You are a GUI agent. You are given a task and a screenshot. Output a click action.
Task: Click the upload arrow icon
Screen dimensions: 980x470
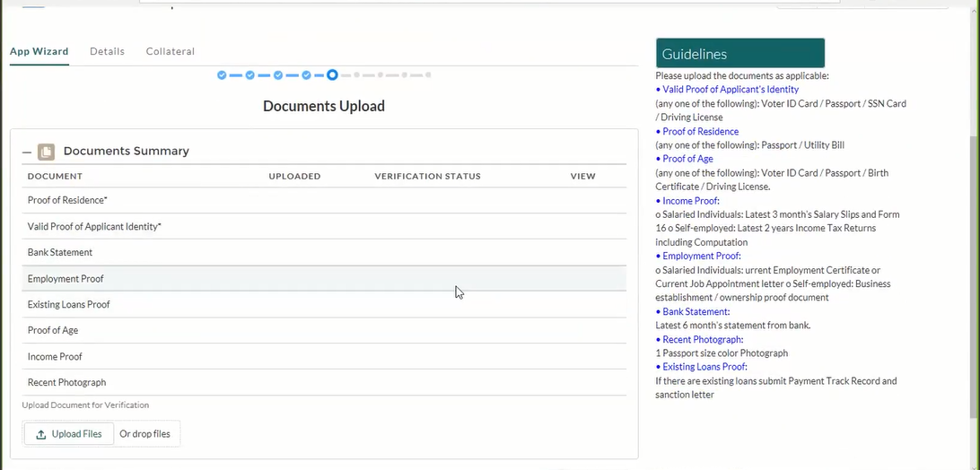tap(40, 434)
